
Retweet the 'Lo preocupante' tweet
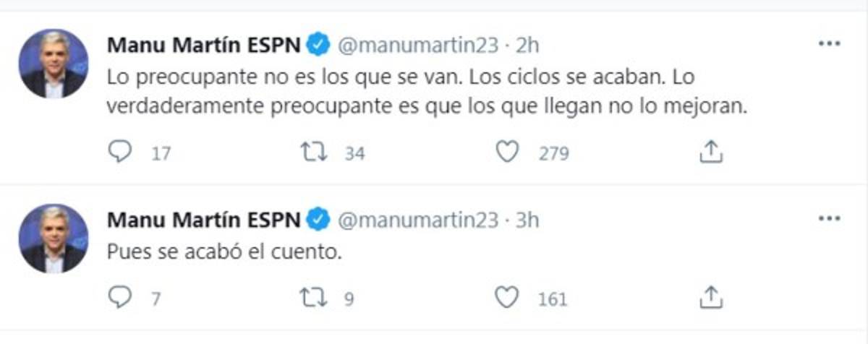315,152
